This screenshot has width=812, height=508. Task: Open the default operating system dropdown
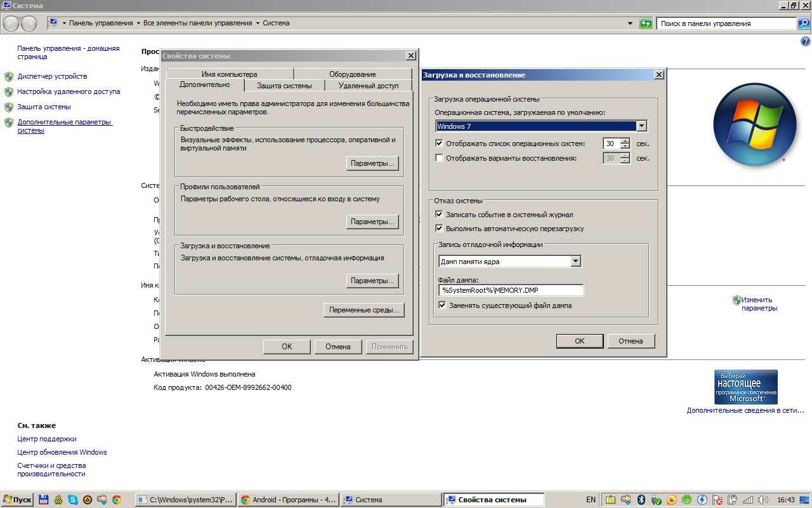[642, 126]
